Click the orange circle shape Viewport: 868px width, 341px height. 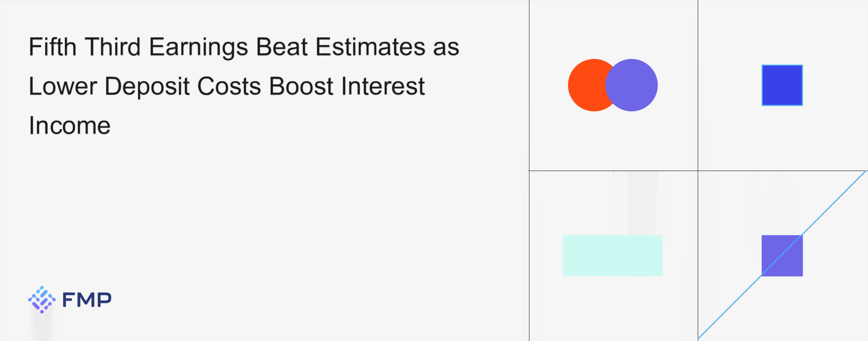[x=586, y=85]
